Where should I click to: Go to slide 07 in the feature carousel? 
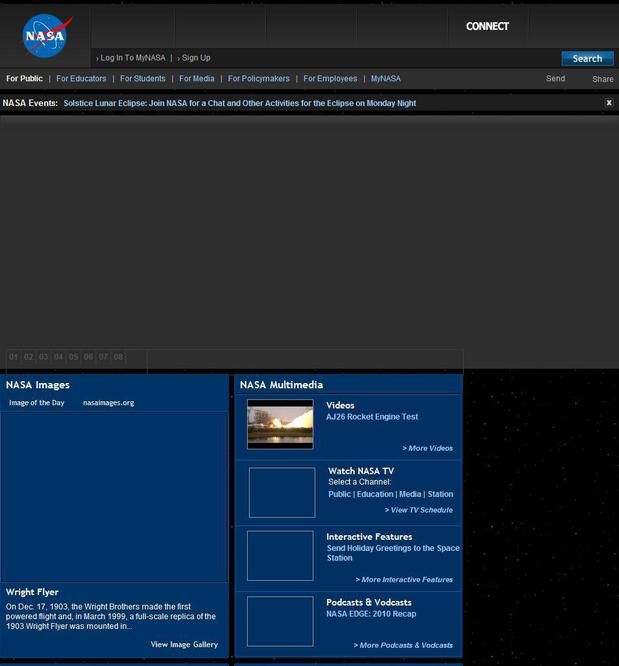click(103, 357)
